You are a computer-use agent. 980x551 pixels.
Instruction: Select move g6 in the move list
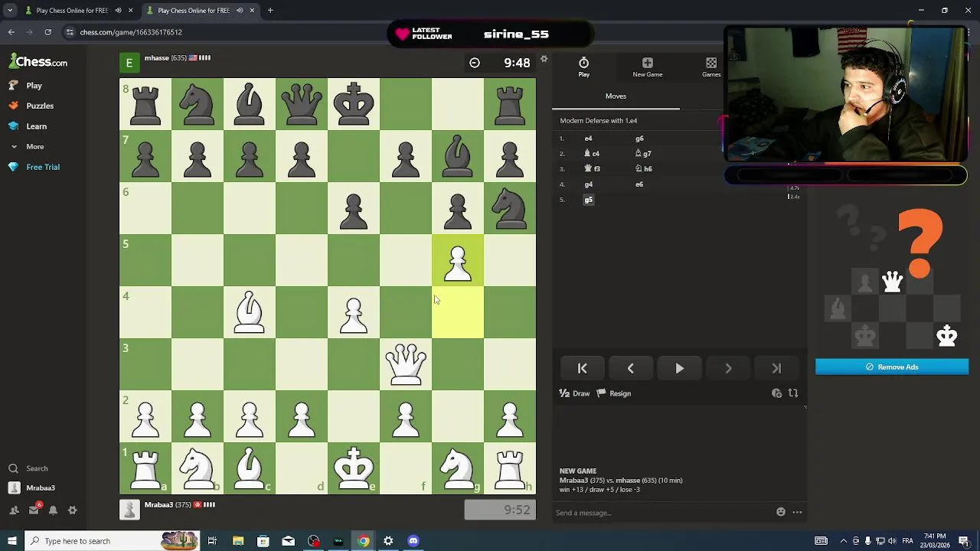pyautogui.click(x=639, y=139)
